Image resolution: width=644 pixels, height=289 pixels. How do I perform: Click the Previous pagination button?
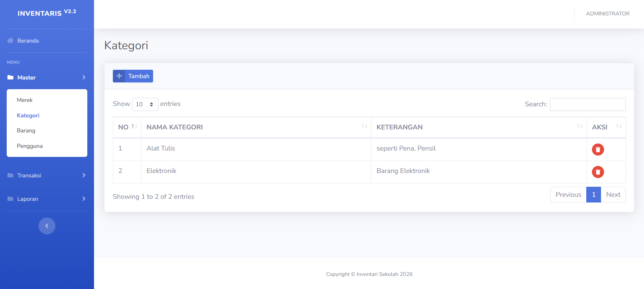pyautogui.click(x=568, y=195)
